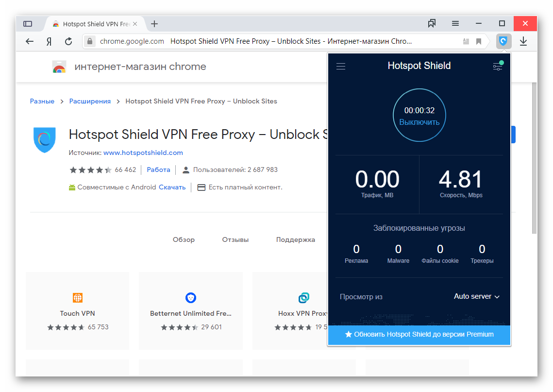The height and width of the screenshot is (392, 553).
Task: Click the reload page icon
Action: tap(68, 41)
